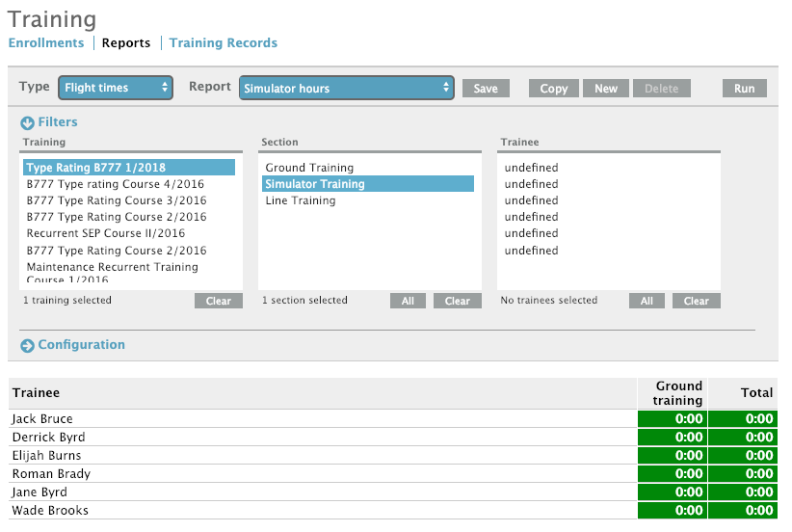Open the Reports tab
Screen dimensions: 792x532
pyautogui.click(x=126, y=43)
